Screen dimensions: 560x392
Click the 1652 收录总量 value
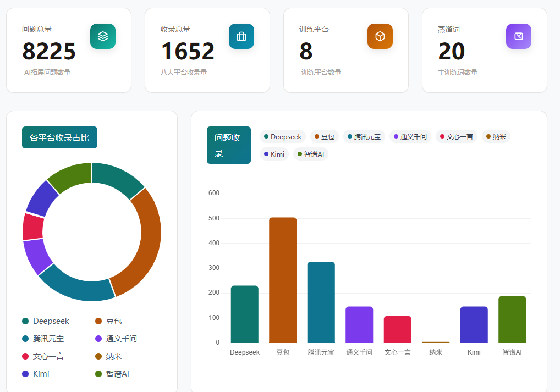click(x=188, y=51)
